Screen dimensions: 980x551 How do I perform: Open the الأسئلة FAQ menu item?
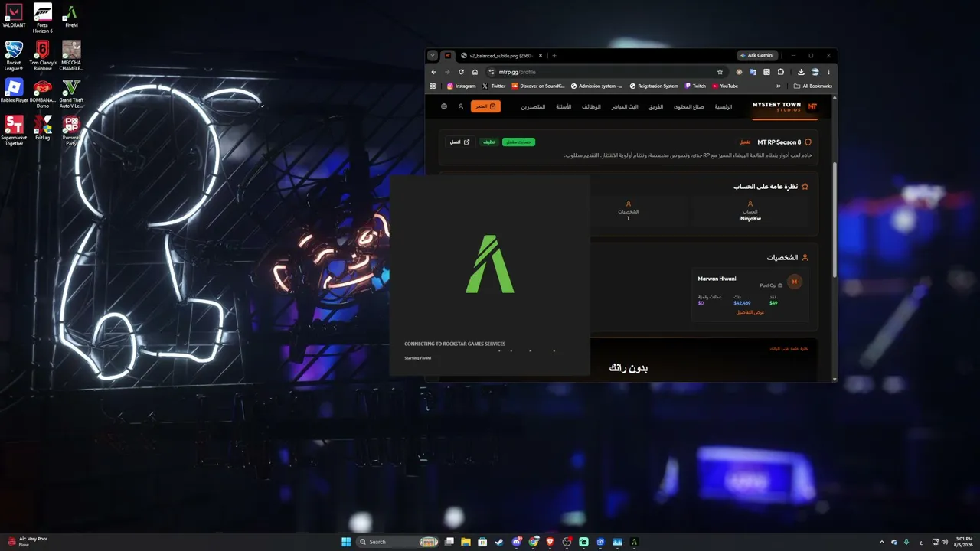pyautogui.click(x=563, y=107)
